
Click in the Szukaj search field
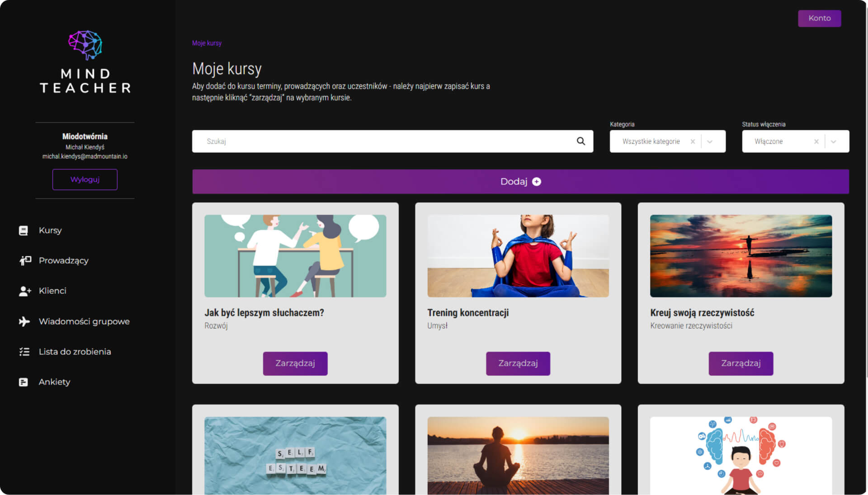coord(384,141)
